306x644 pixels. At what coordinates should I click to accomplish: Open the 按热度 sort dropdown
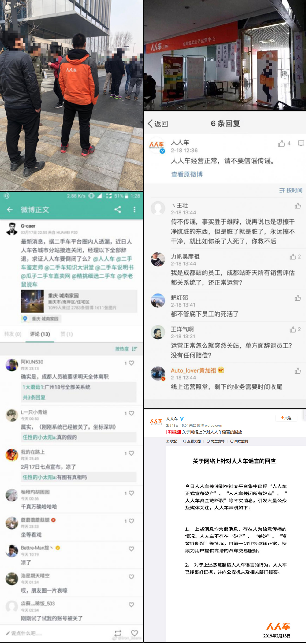pos(126,349)
